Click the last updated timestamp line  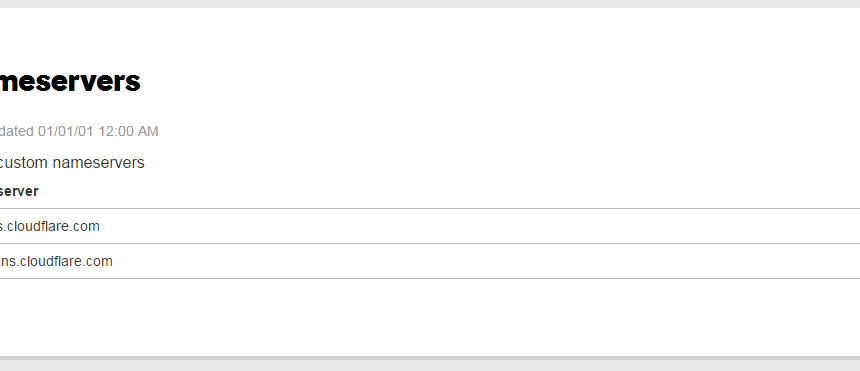click(x=79, y=131)
